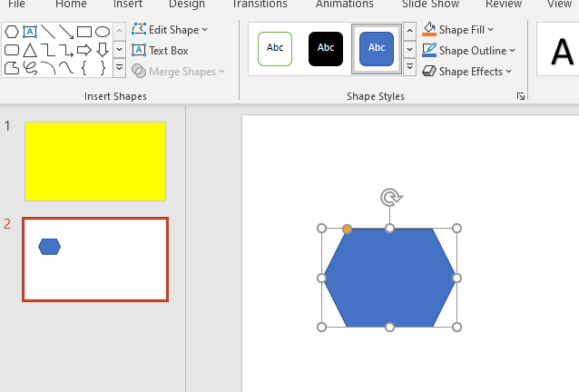Select the yellow slide 1 thumbnail
Viewport: 579px width, 392px height.
[x=95, y=161]
